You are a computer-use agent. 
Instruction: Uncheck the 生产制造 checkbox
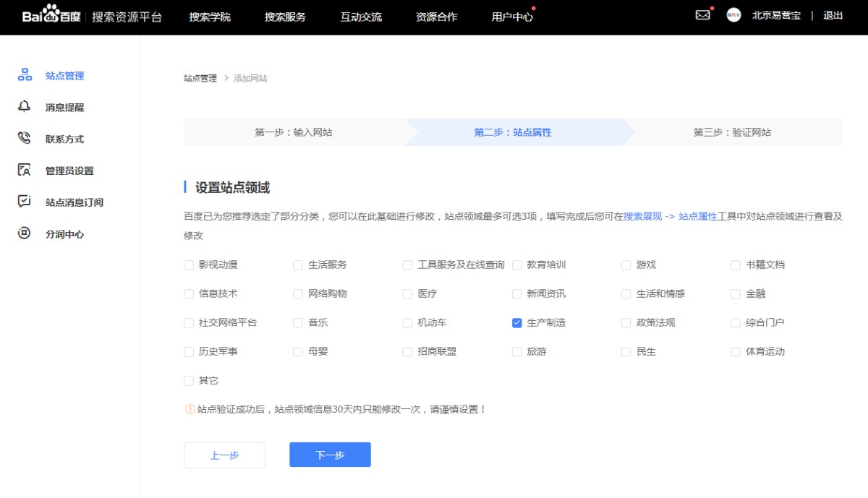click(516, 323)
